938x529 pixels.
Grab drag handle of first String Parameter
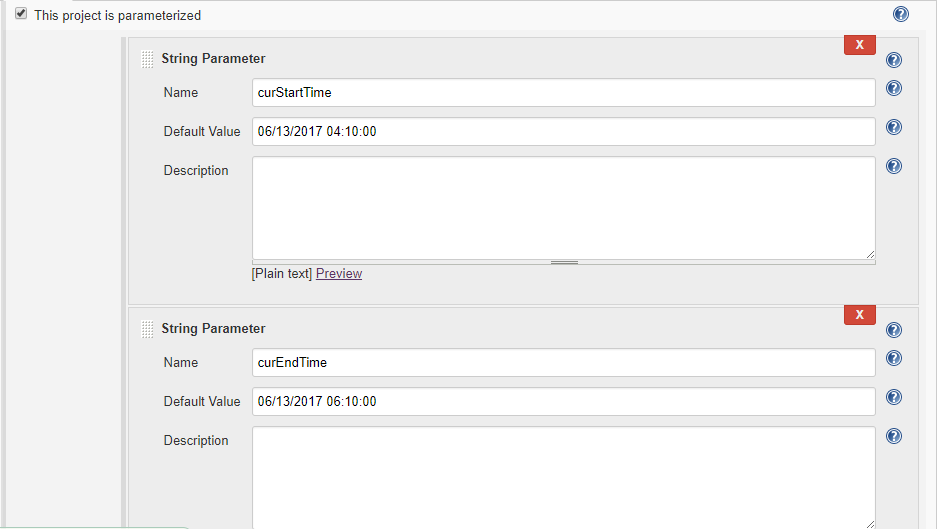[147, 59]
